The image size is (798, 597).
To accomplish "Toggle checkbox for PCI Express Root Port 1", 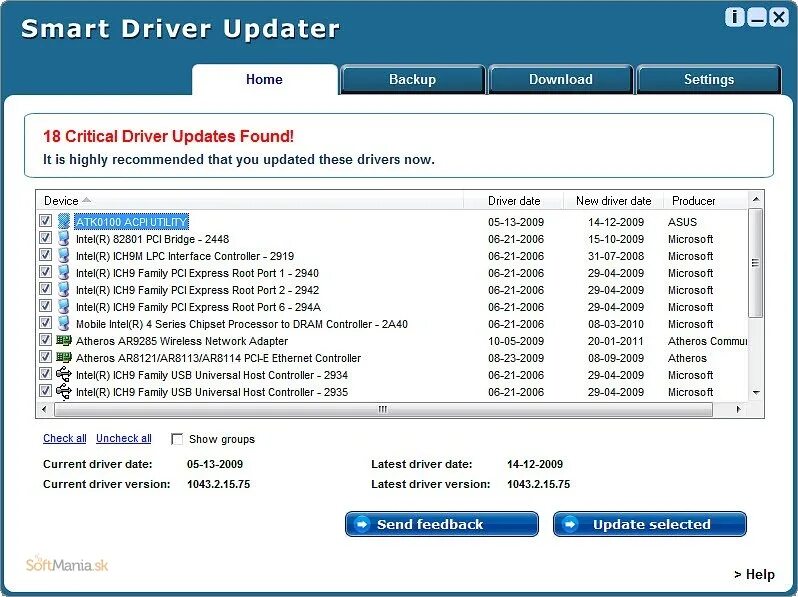I will pos(45,272).
